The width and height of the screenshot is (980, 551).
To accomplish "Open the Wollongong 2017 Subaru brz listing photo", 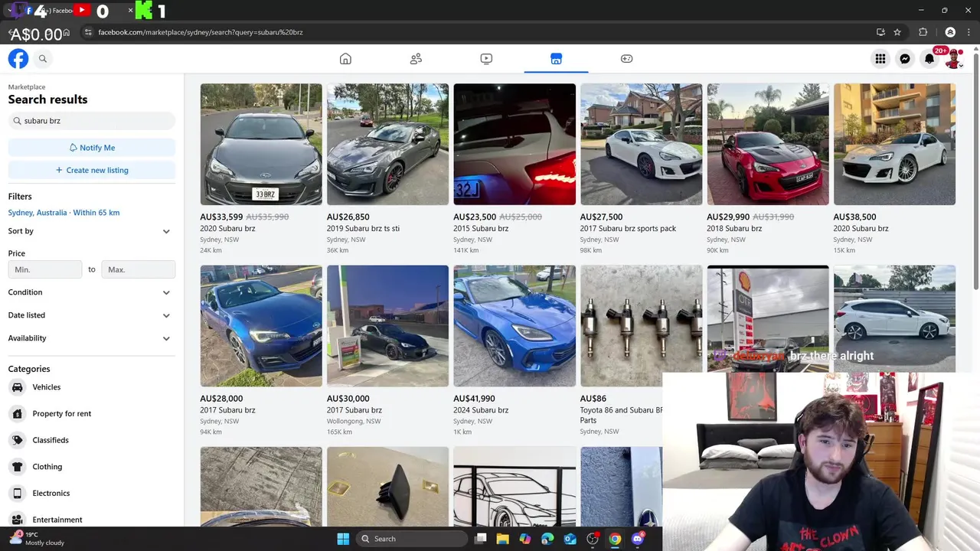I will click(x=387, y=326).
